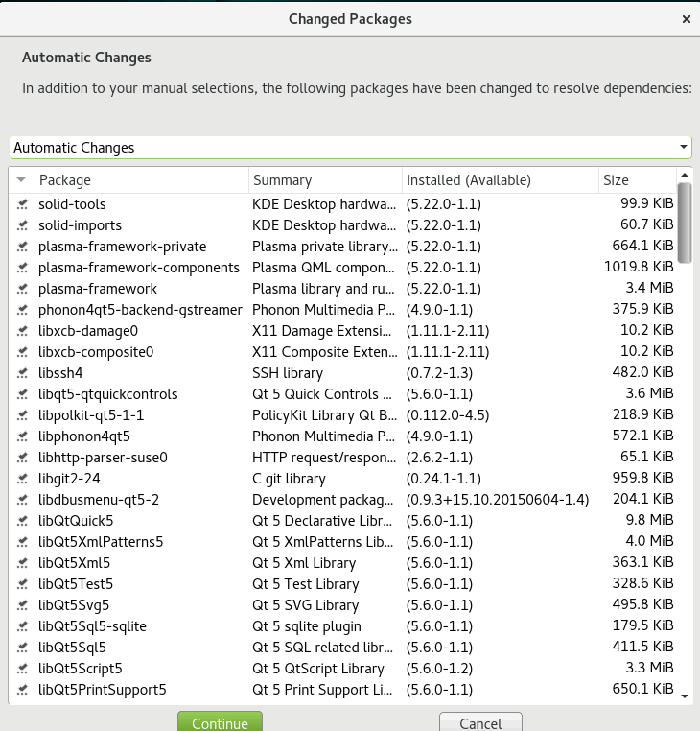Toggle install status of solid-imports
The image size is (700, 731).
coord(22,225)
